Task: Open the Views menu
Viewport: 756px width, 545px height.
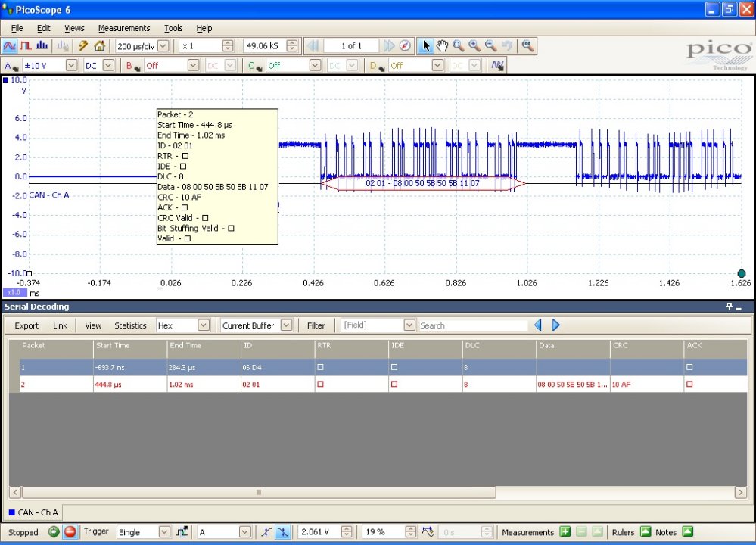Action: [x=74, y=28]
